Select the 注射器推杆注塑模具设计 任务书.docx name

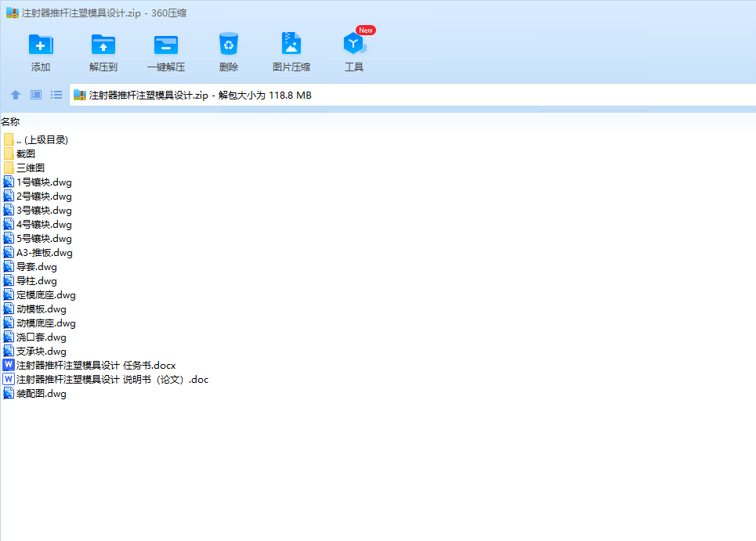pyautogui.click(x=96, y=365)
